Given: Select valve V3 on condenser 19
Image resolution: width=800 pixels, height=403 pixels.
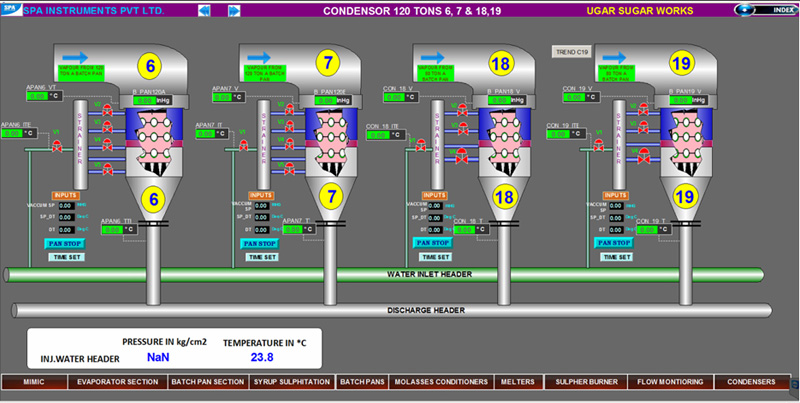Looking at the screenshot, I should (643, 128).
